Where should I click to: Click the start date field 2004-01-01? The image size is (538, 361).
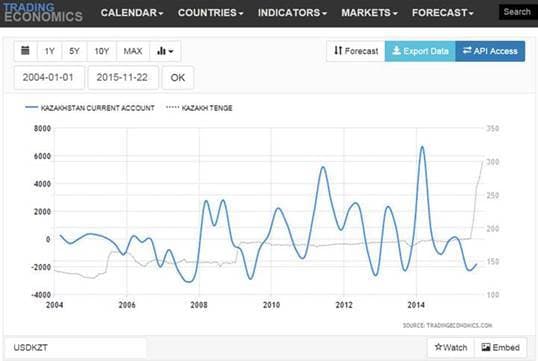coord(49,78)
